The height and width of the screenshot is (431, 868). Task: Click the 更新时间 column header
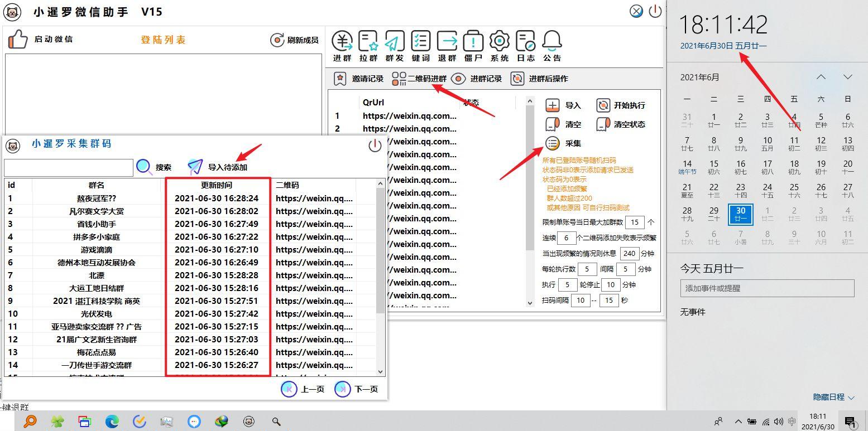point(217,185)
